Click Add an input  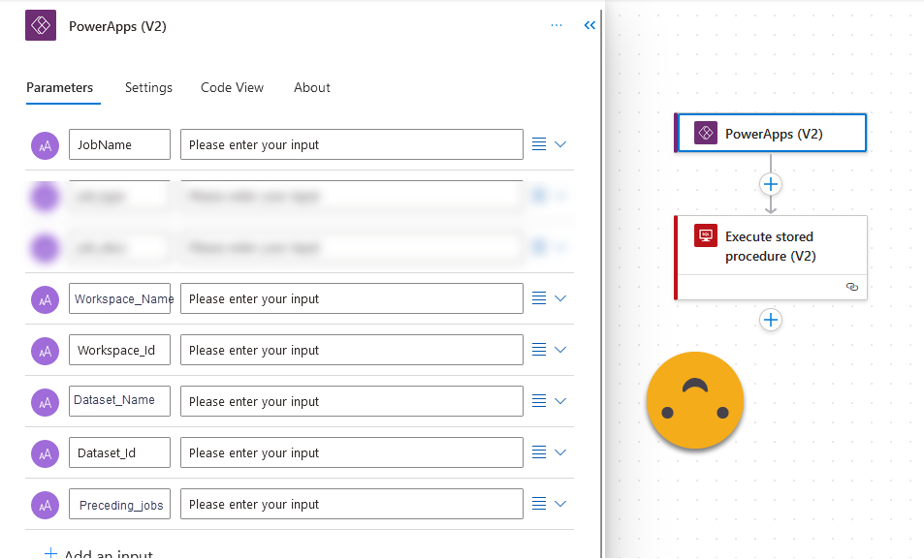[99, 553]
